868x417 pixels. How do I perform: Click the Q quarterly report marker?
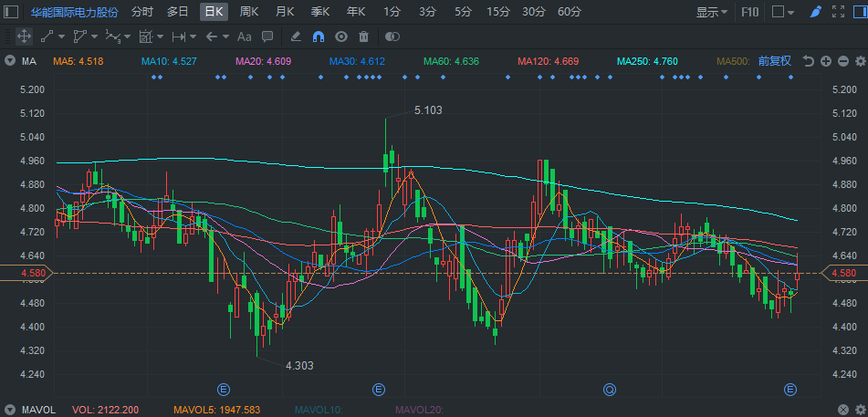pyautogui.click(x=610, y=390)
